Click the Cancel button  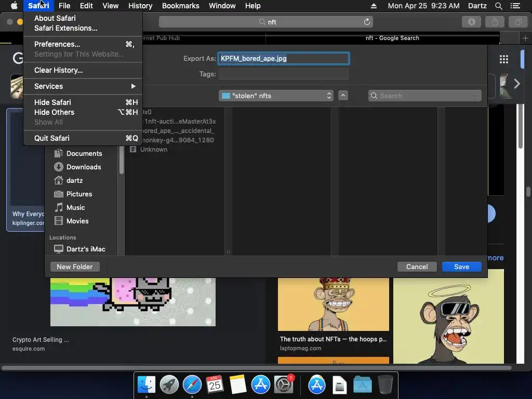pos(417,267)
